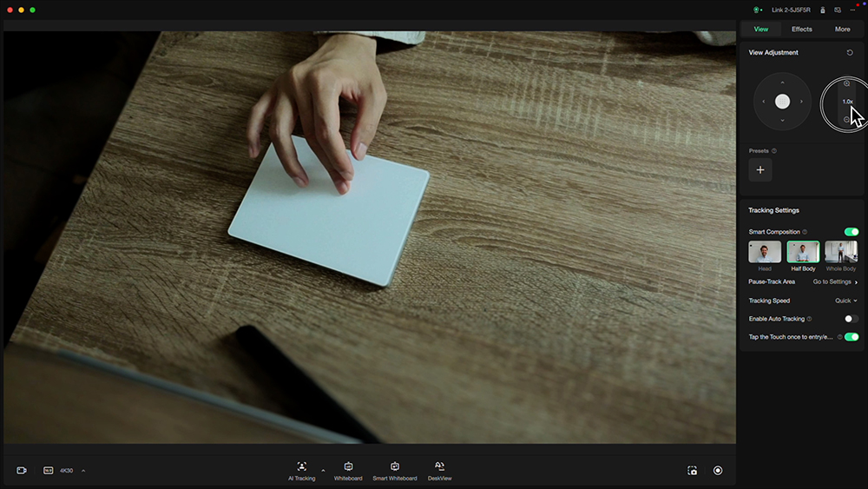The height and width of the screenshot is (489, 868).
Task: Tilt camera up with the gimbal arrow
Action: [x=782, y=83]
